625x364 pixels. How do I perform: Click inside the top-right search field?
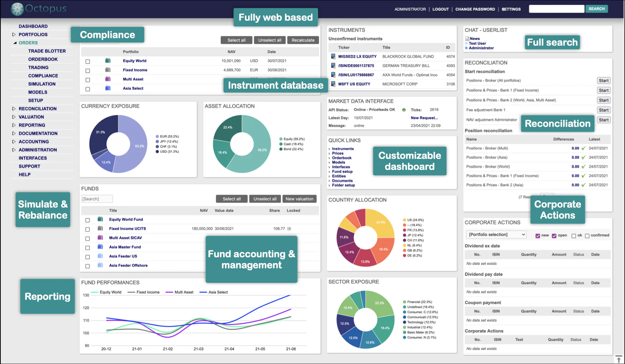556,8
